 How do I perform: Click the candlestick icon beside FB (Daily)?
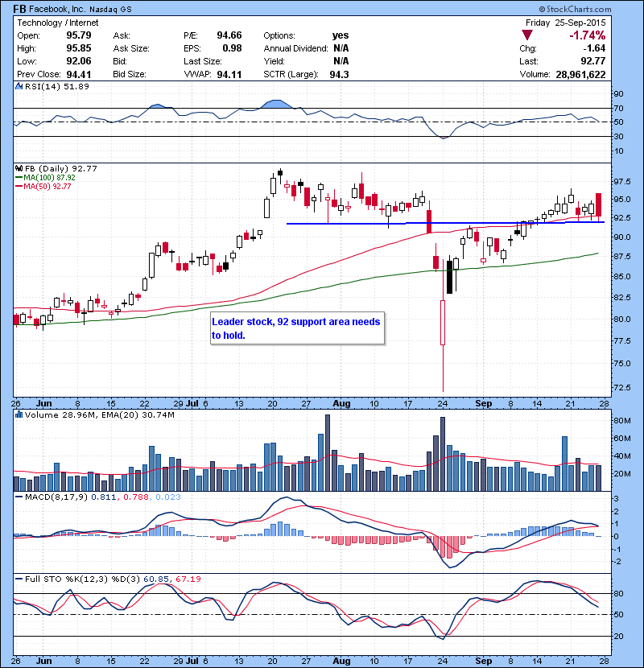coord(19,168)
